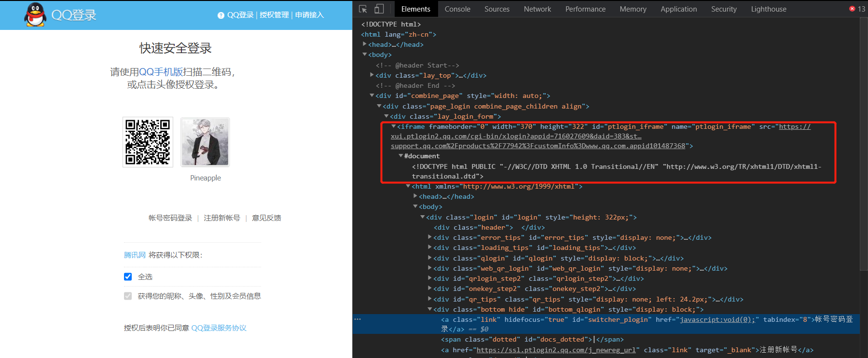This screenshot has height=358, width=868.
Task: Collapse the body element inside the iframe
Action: [x=415, y=206]
